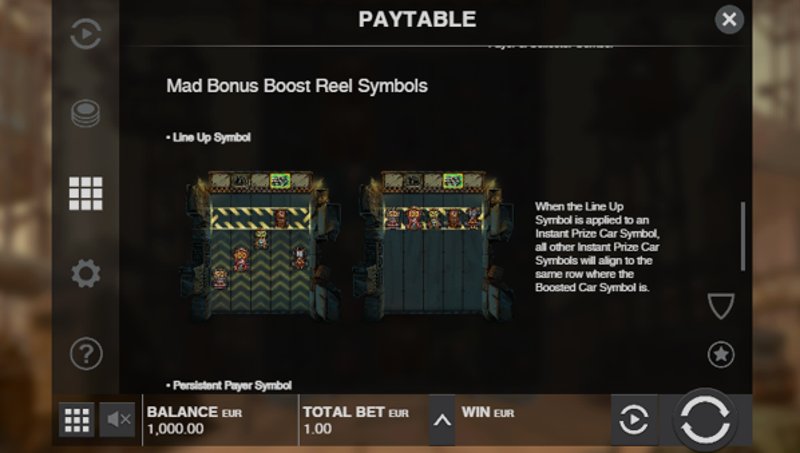Open the coin bet settings icon
This screenshot has height=453, width=800.
pos(86,113)
